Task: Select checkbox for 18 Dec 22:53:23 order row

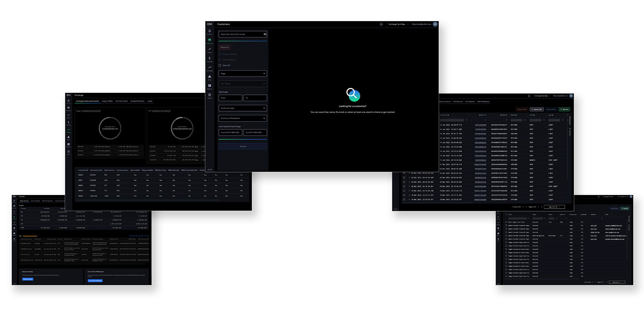Action: [404, 200]
